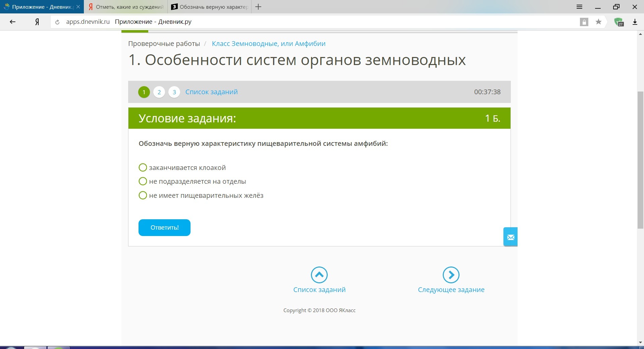Image resolution: width=644 pixels, height=349 pixels.
Task: Select the option не подразделяется на отделы
Action: click(143, 181)
